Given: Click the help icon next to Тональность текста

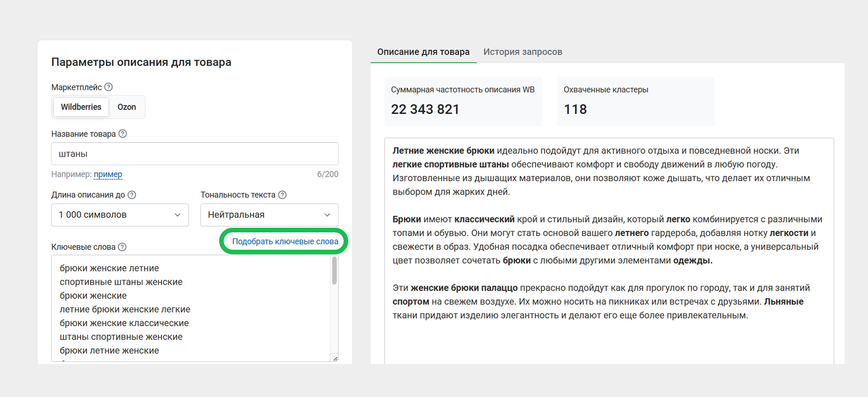Looking at the screenshot, I should click(282, 195).
